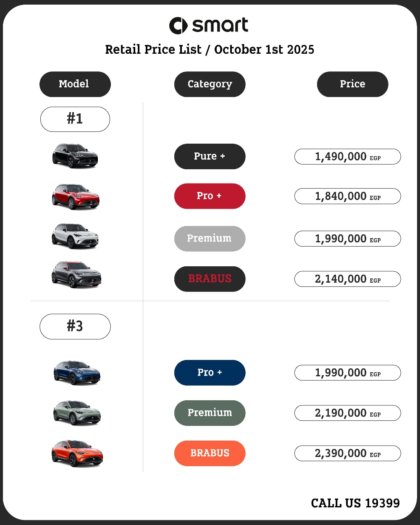Click the Price header pill
This screenshot has width=420, height=525.
(352, 84)
